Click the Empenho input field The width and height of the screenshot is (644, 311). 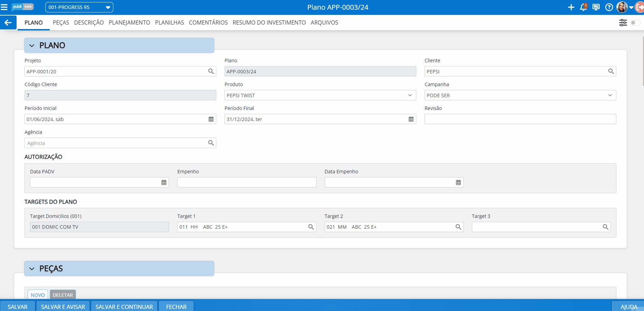pos(247,182)
